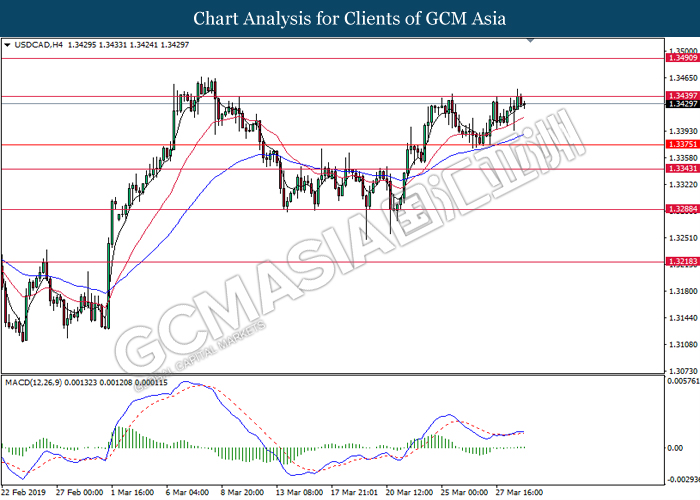
Task: Click the 1.33220 price scale value
Action: [683, 184]
